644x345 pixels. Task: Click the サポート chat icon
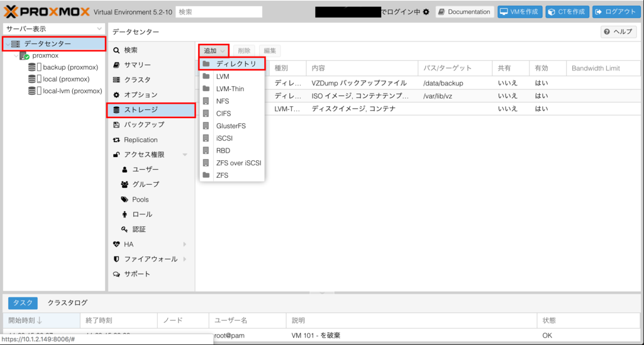(116, 274)
